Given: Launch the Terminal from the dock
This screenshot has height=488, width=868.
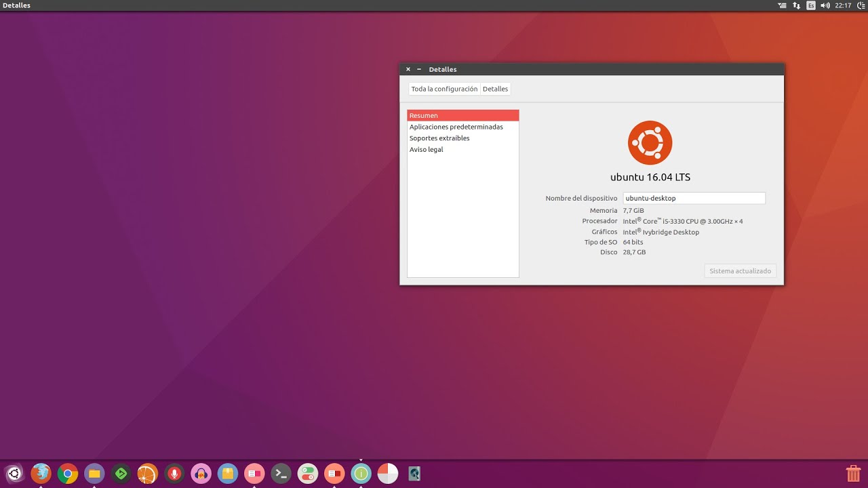Looking at the screenshot, I should pyautogui.click(x=281, y=473).
